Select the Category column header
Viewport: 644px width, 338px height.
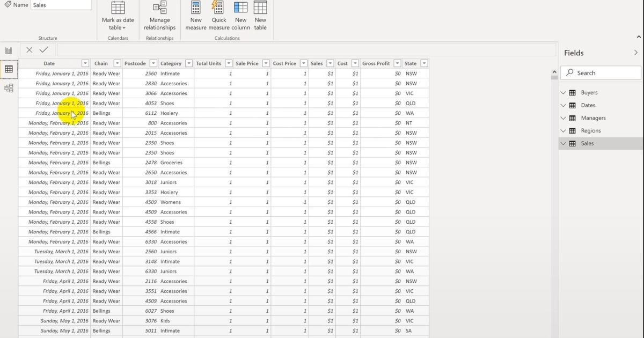pos(171,63)
